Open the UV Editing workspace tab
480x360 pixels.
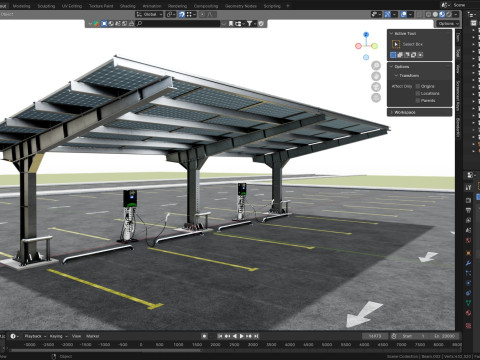[x=72, y=6]
